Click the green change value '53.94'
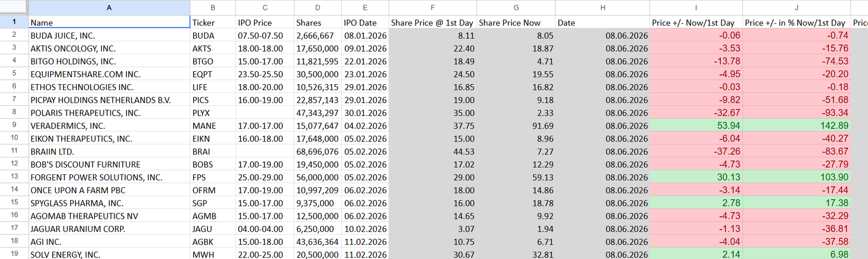868x259 pixels. (x=696, y=125)
